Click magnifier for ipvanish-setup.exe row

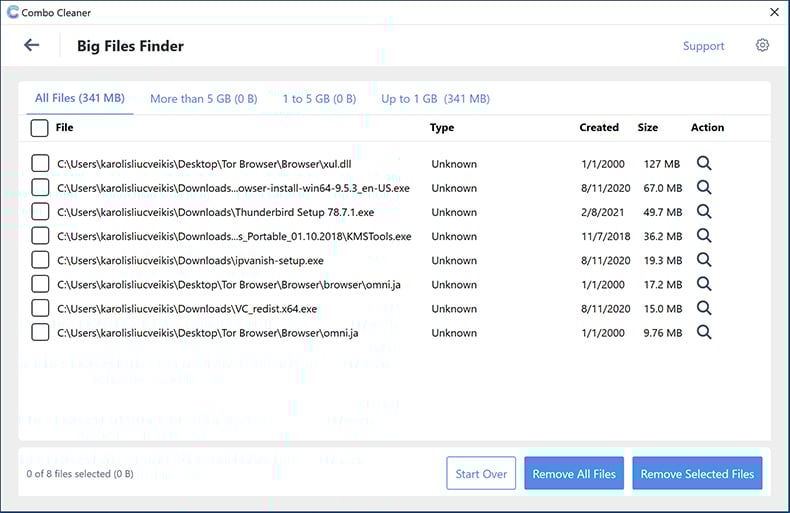coord(704,260)
